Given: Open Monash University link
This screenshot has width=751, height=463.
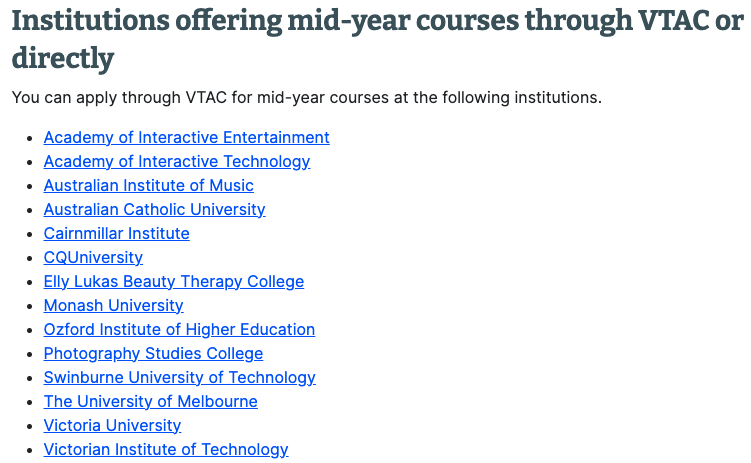Looking at the screenshot, I should [114, 305].
